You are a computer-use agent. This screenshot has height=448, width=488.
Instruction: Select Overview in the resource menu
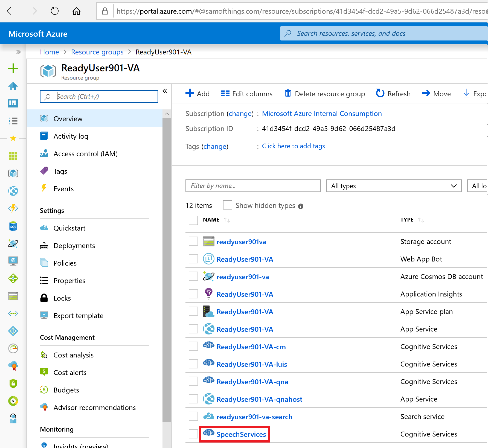click(95, 118)
